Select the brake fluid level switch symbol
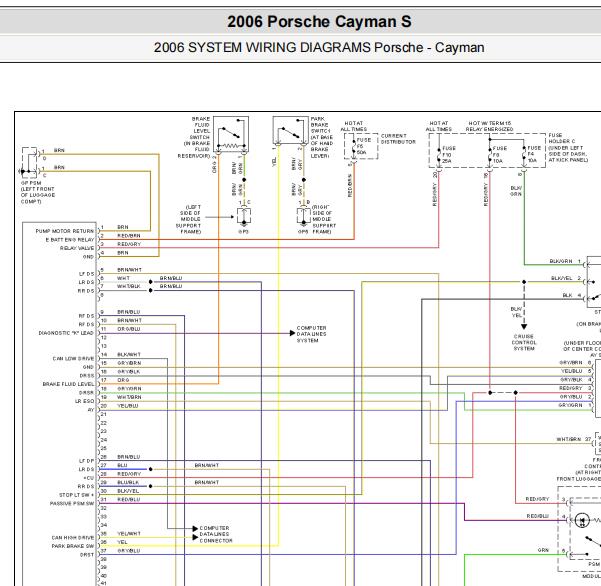Image resolution: width=601 pixels, height=586 pixels. pyautogui.click(x=231, y=135)
